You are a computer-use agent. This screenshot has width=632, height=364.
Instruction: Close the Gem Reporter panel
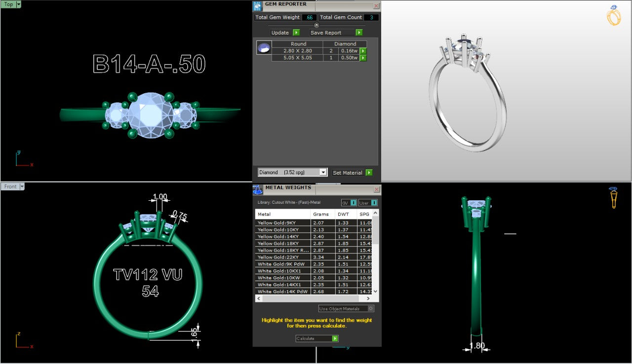(x=376, y=6)
